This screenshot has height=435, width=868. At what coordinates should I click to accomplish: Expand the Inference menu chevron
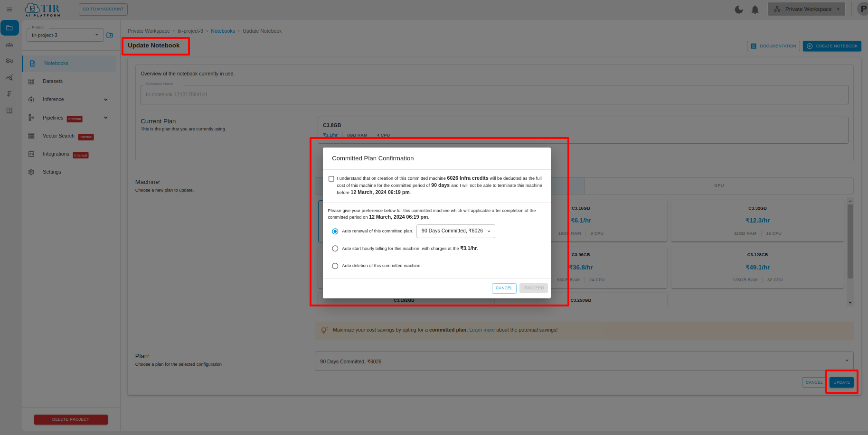click(106, 100)
